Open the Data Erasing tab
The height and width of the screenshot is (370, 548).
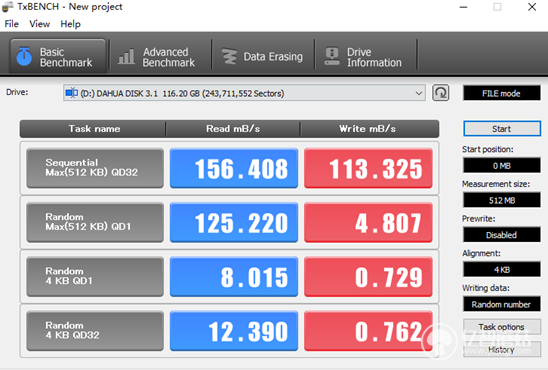pos(262,57)
